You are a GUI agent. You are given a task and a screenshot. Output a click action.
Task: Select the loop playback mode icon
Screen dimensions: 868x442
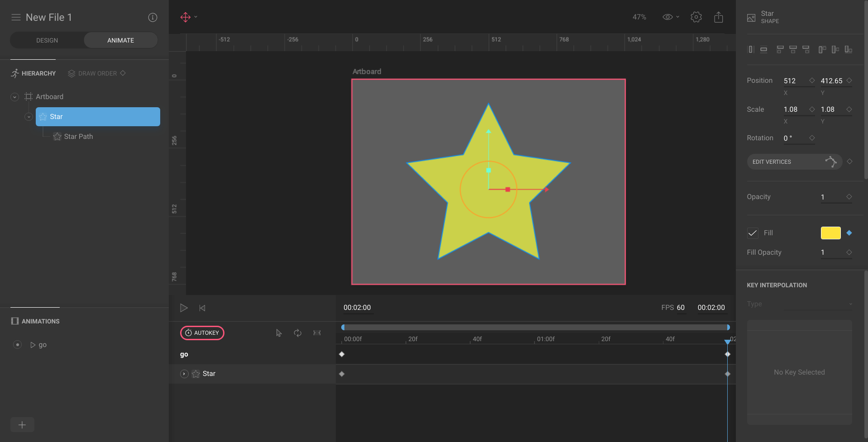(x=297, y=333)
